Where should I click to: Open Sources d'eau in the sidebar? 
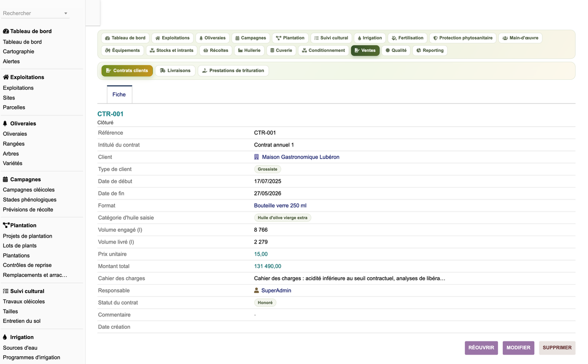[x=20, y=348]
